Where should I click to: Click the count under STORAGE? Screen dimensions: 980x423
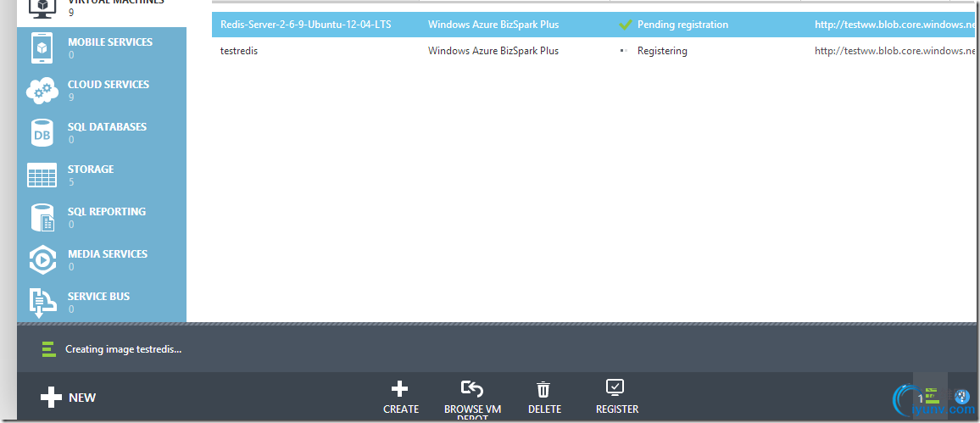[x=71, y=182]
